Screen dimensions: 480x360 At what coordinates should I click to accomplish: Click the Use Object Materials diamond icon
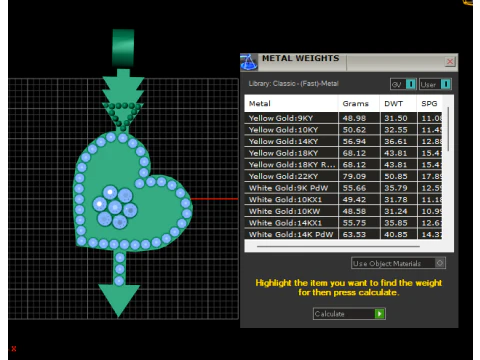click(440, 263)
